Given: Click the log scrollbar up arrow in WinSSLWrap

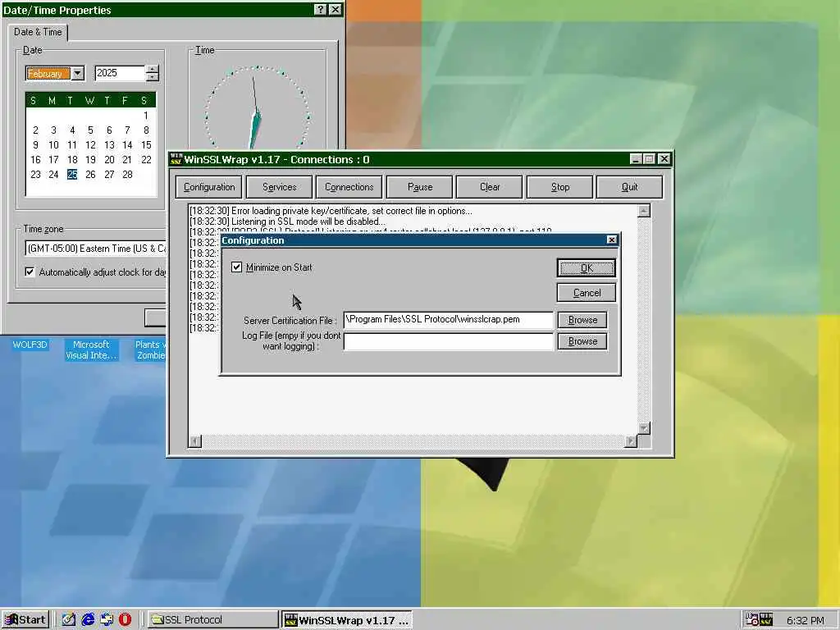Looking at the screenshot, I should (x=644, y=211).
